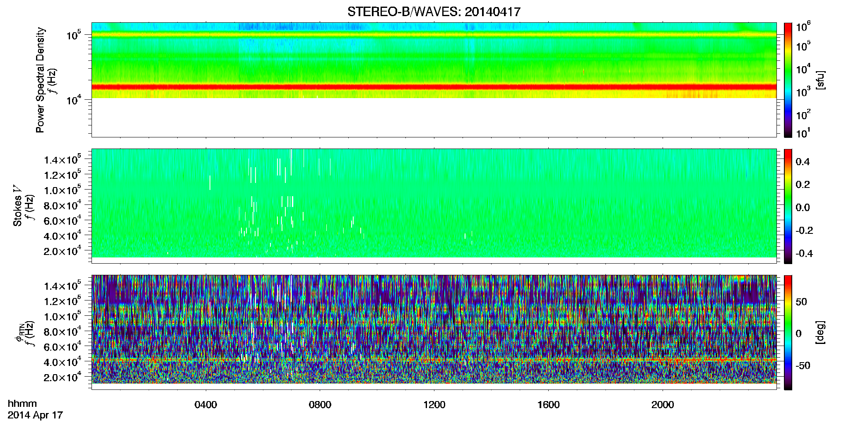Select the 0800 time axis label
This screenshot has height=447, width=868.
click(320, 405)
